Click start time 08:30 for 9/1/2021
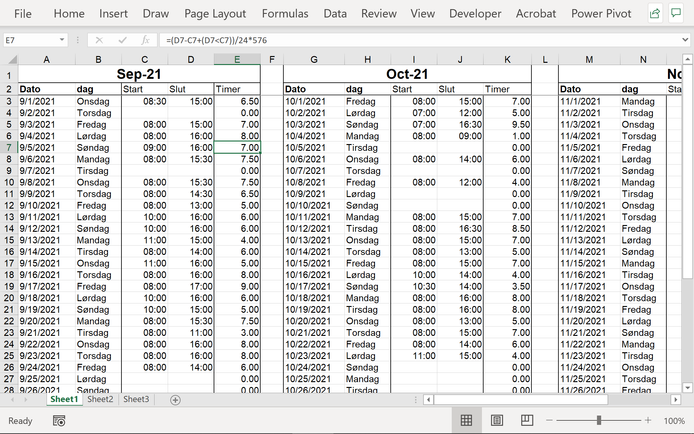This screenshot has width=694, height=434. pos(145,101)
